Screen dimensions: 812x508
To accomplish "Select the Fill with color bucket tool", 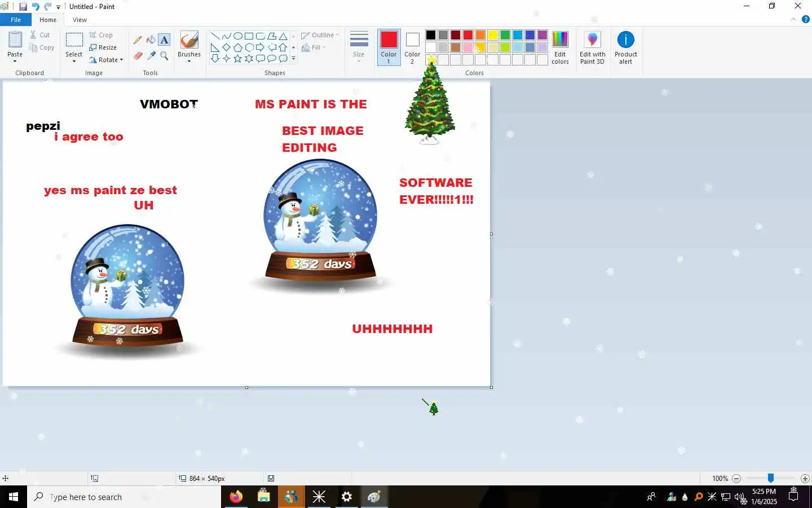I will 151,40.
